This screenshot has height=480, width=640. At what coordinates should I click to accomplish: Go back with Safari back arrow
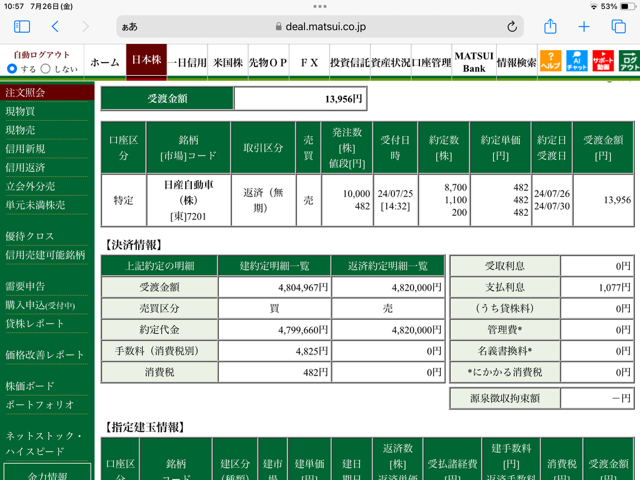55,27
